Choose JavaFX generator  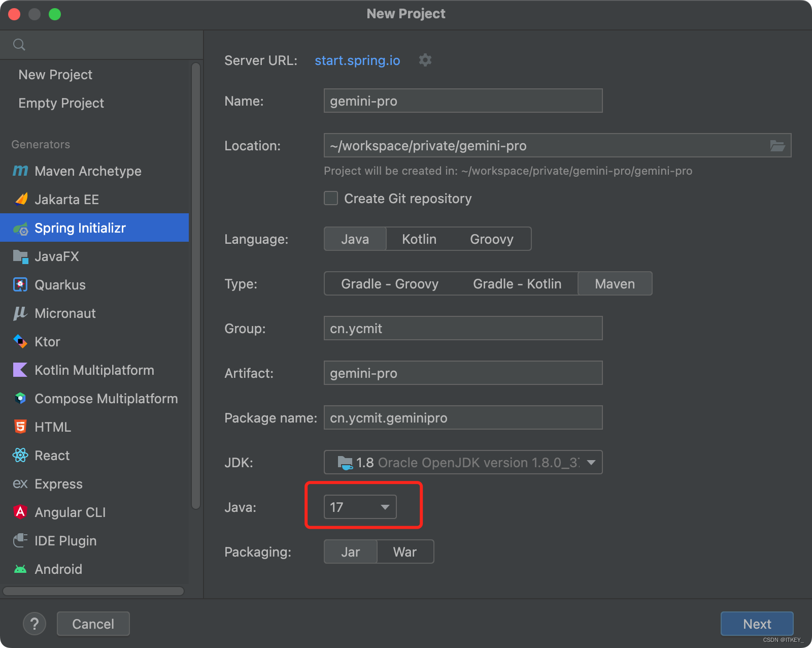(x=94, y=256)
